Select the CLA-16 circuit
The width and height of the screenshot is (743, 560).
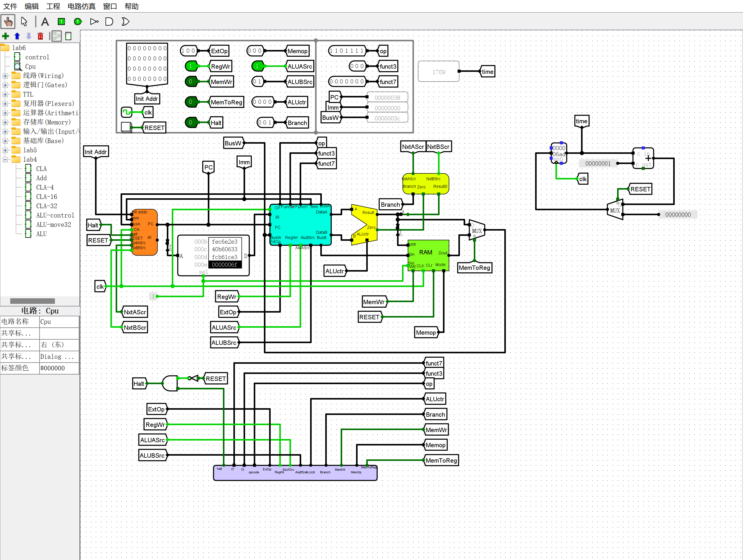46,197
